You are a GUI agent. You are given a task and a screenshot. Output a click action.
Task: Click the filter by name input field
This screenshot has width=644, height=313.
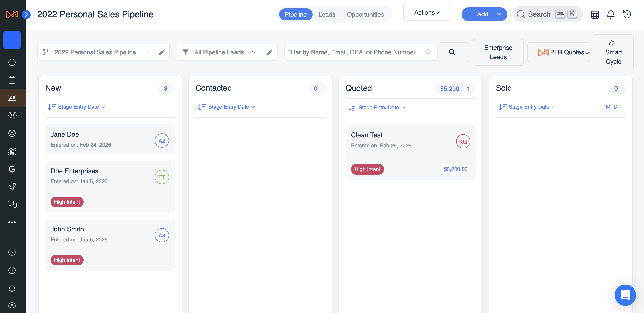pyautogui.click(x=355, y=52)
